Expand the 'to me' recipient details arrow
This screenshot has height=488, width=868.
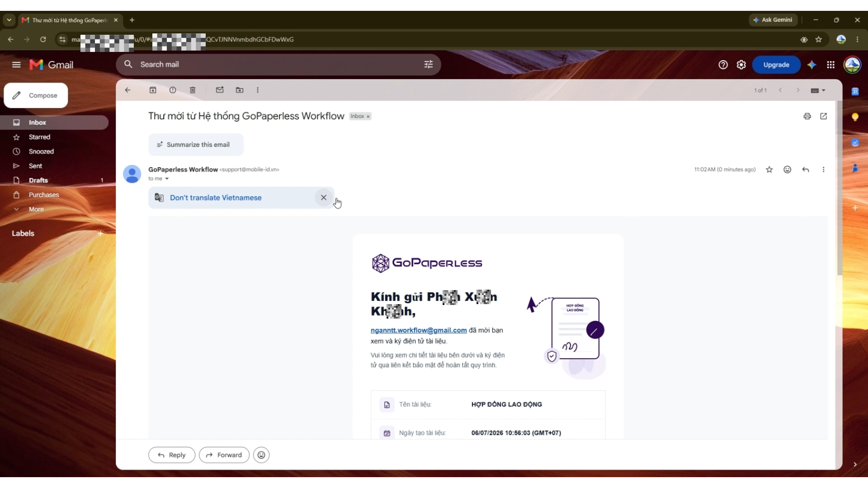(x=167, y=178)
